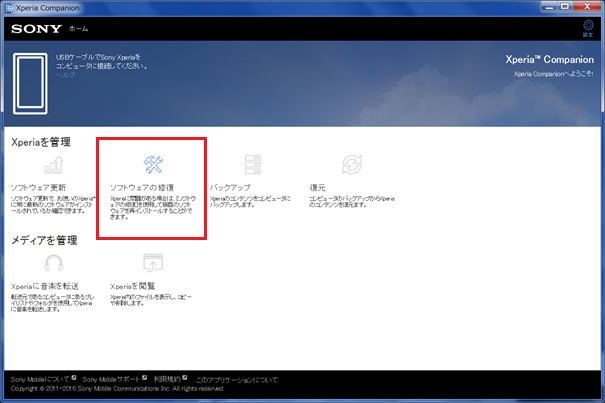Click the software update bar-chart icon
The image size is (605, 403).
pyautogui.click(x=54, y=165)
